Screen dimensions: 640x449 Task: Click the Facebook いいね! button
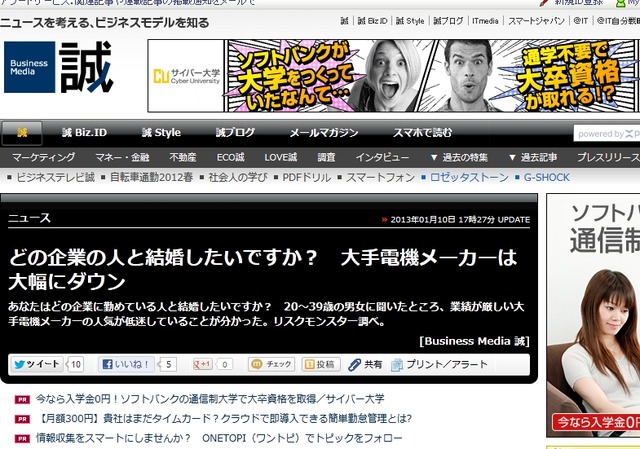[126, 364]
